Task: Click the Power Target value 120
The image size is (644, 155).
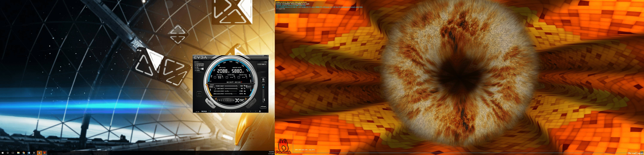Action: (241, 86)
